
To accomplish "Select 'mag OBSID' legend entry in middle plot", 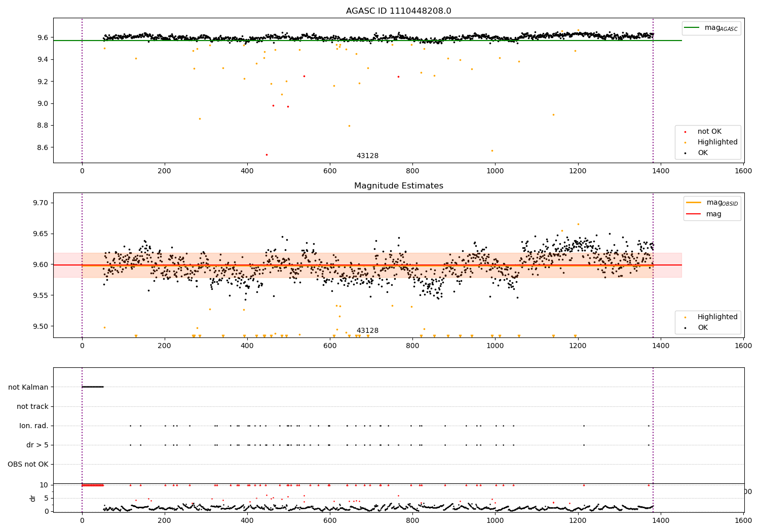I will [x=712, y=203].
